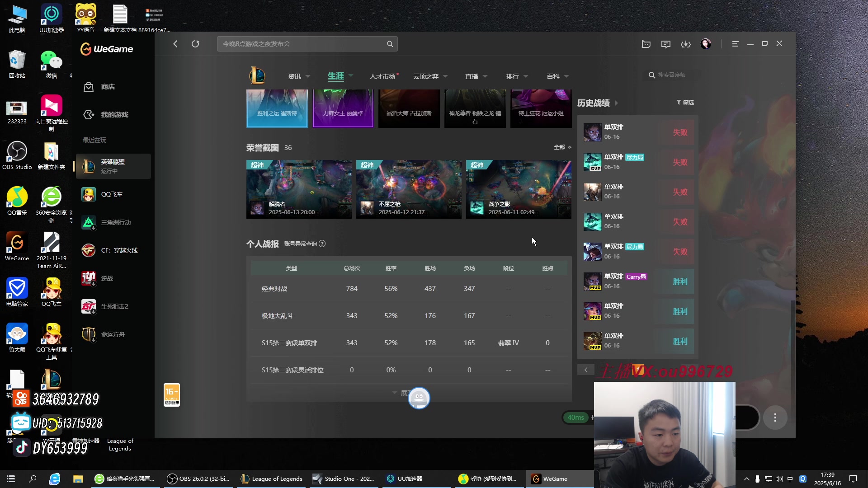Expand the 资讯 dropdown arrow
868x488 pixels.
tap(308, 76)
